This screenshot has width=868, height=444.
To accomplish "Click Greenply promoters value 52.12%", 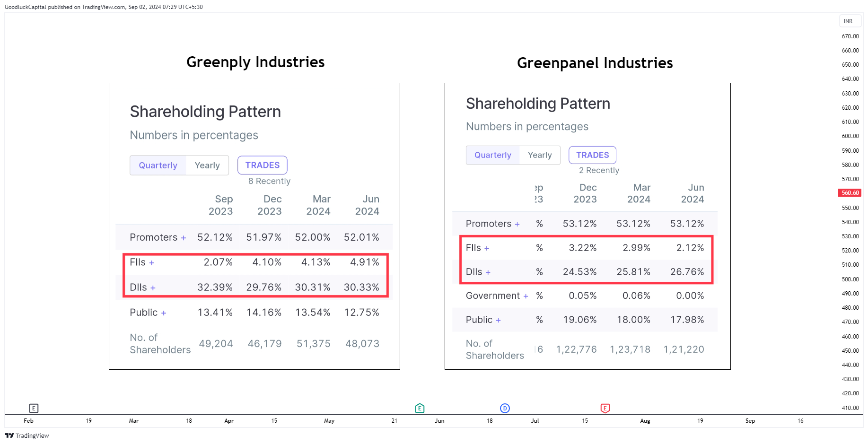I will pos(215,237).
